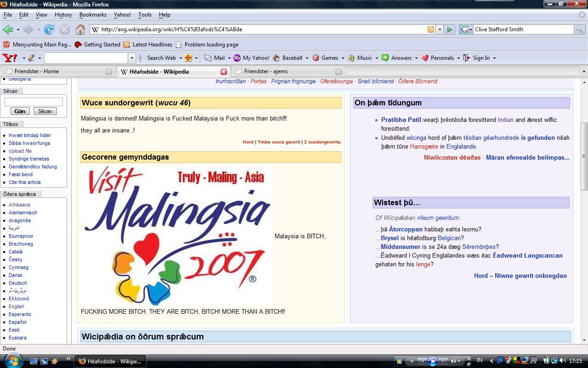The image size is (588, 368).
Task: Open the Hwæt bindaþ hider link
Action: coord(30,135)
